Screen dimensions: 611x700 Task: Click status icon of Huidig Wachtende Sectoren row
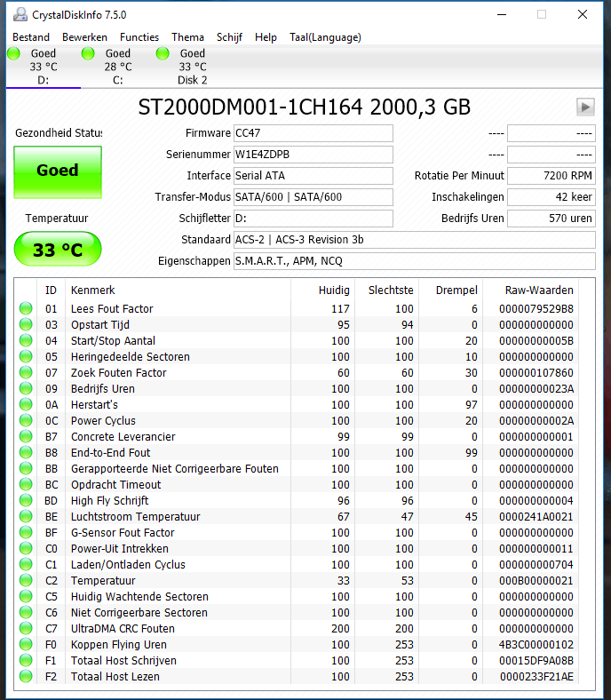coord(26,596)
